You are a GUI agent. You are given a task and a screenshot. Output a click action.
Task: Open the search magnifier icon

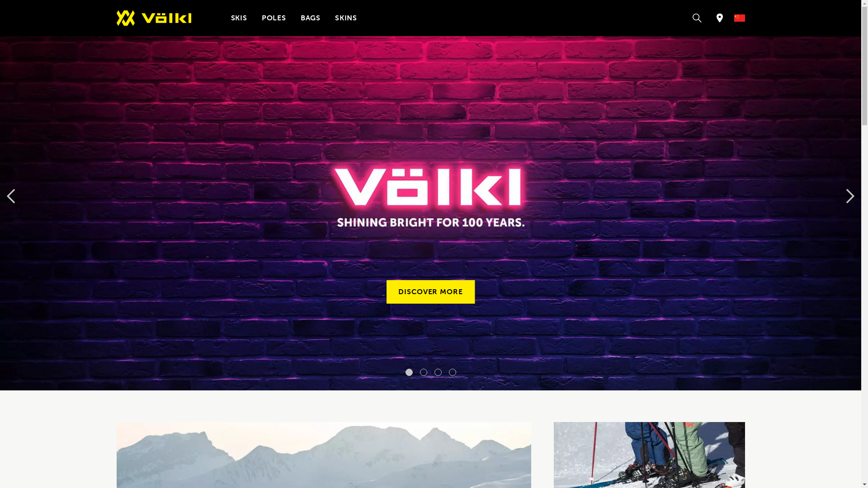697,18
